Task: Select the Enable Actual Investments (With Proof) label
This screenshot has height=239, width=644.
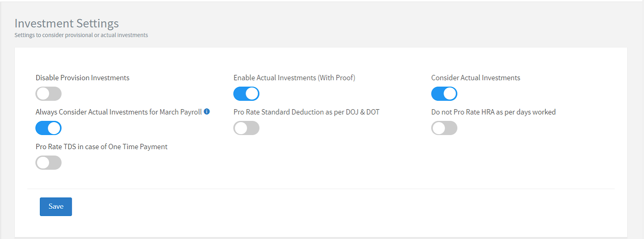Action: 294,78
